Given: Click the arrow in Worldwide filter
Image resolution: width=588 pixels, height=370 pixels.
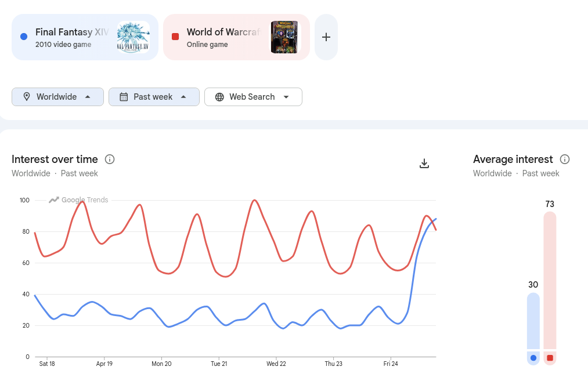Looking at the screenshot, I should pyautogui.click(x=88, y=97).
